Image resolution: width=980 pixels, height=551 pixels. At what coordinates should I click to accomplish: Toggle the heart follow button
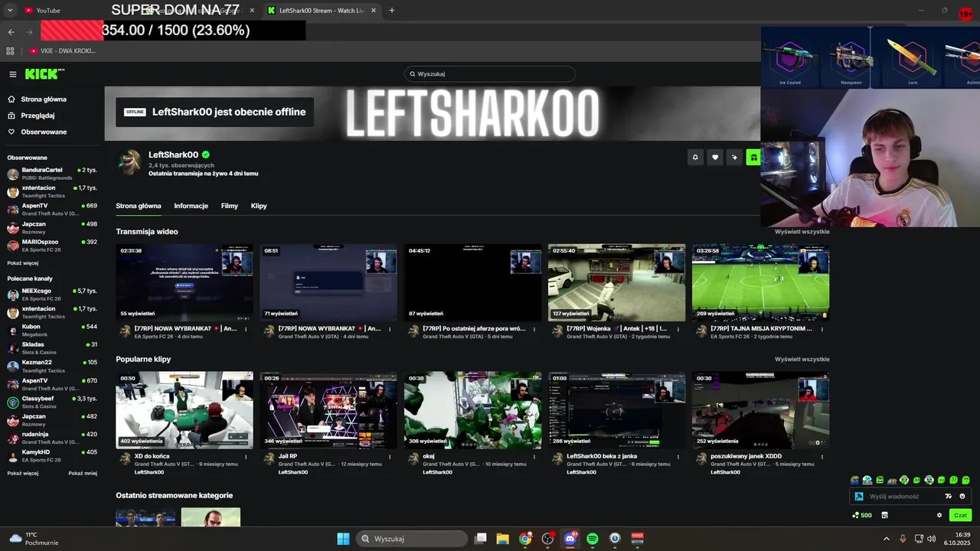[715, 157]
